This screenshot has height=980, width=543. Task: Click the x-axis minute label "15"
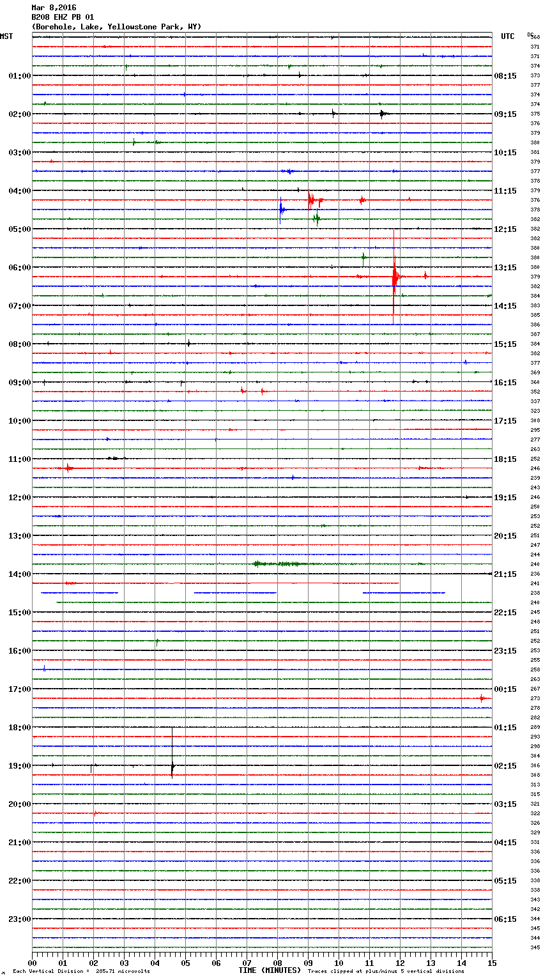[x=492, y=963]
